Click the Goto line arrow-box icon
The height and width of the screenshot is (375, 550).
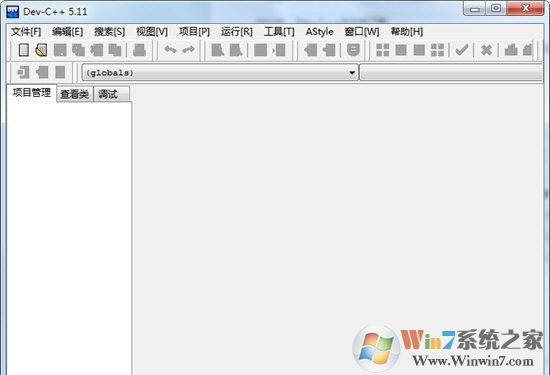tap(279, 50)
